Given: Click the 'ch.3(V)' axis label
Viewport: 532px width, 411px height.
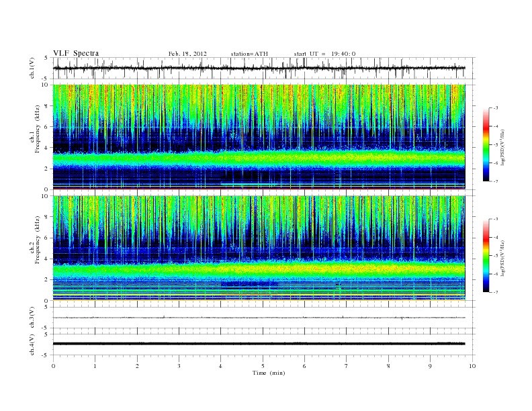Looking at the screenshot, I should 32,318.
